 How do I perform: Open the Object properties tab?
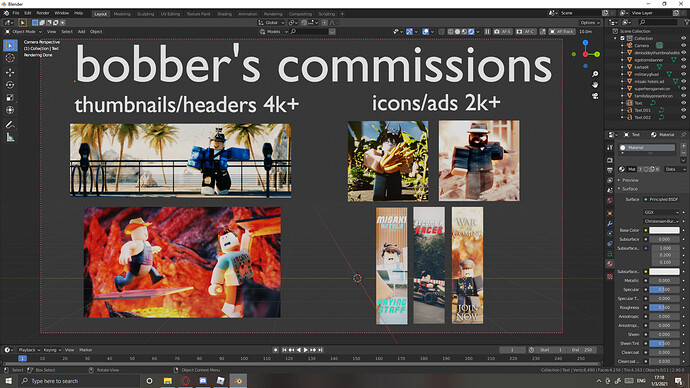click(609, 213)
